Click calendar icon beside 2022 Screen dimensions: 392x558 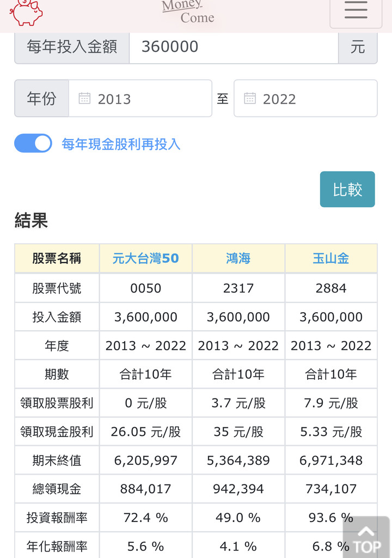[250, 98]
